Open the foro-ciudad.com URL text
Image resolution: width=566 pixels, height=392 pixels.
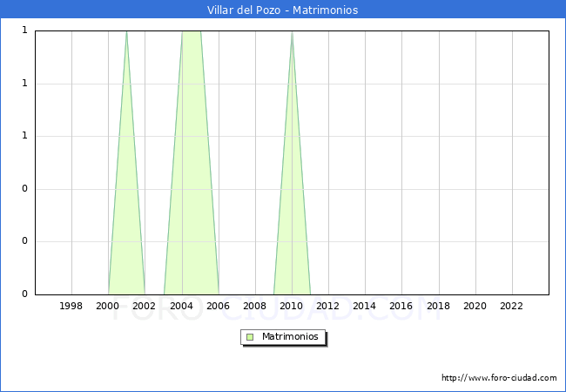tap(499, 378)
